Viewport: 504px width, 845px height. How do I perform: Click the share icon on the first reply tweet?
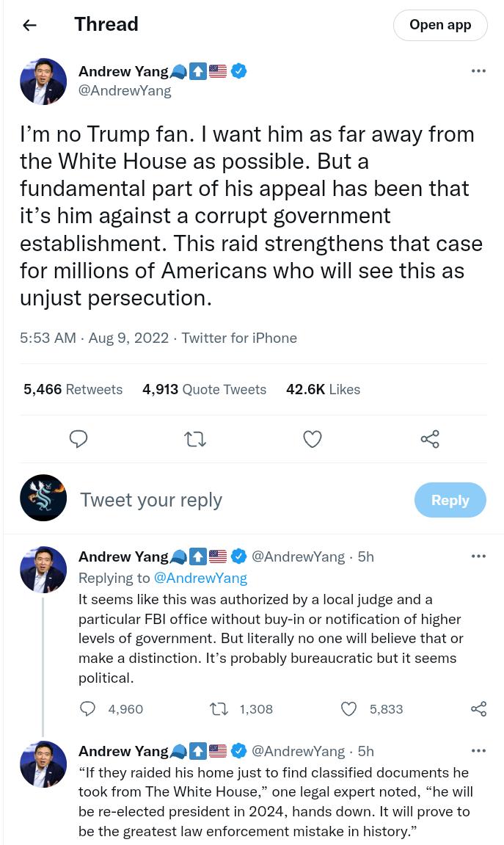pyautogui.click(x=478, y=708)
